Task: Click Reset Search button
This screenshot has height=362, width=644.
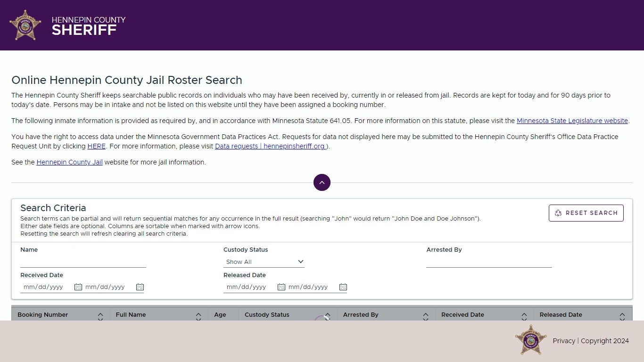Action: (586, 213)
